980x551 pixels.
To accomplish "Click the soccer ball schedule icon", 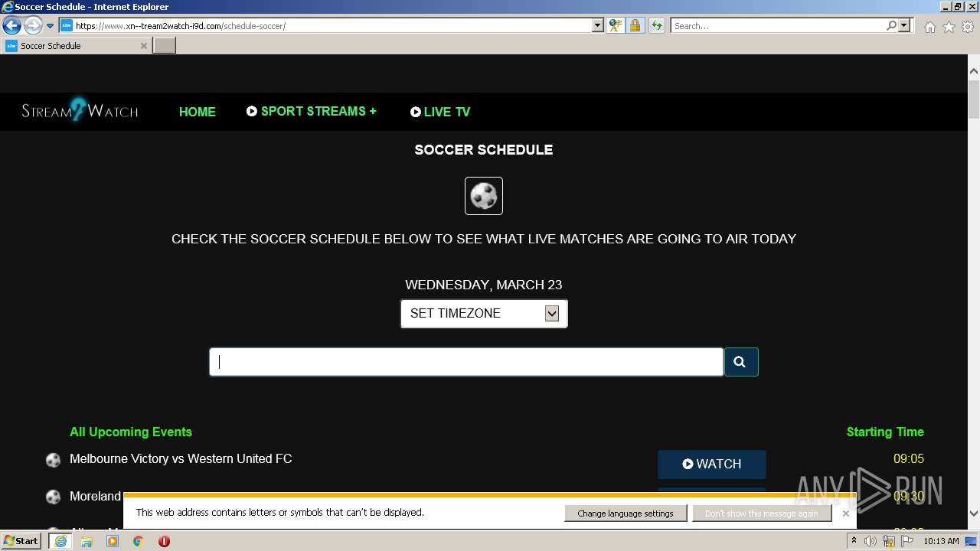I will (484, 196).
